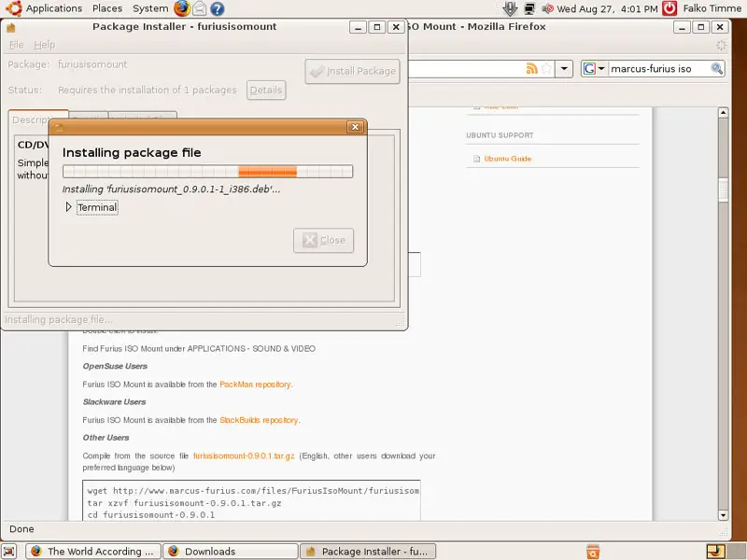Screen dimensions: 747x560
Task: Click the update notifier tray icon
Action: tap(510, 8)
